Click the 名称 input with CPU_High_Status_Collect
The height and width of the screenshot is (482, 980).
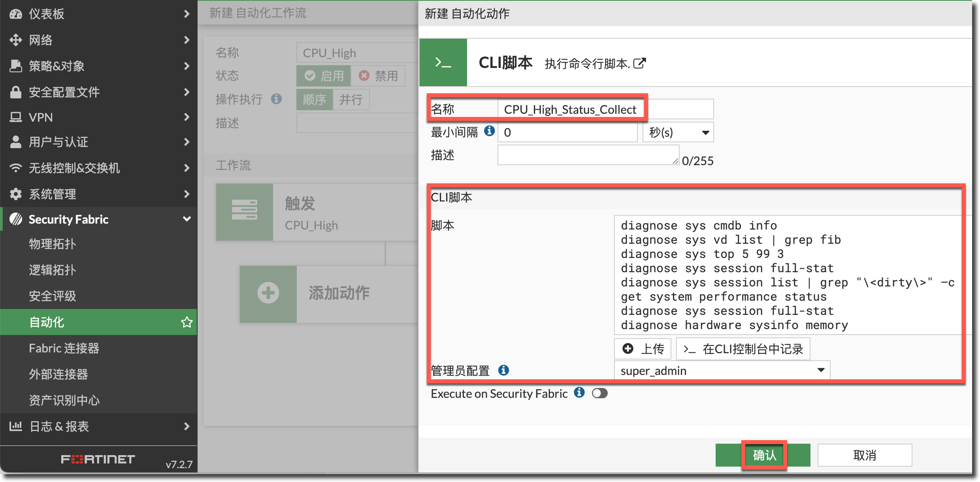(605, 109)
